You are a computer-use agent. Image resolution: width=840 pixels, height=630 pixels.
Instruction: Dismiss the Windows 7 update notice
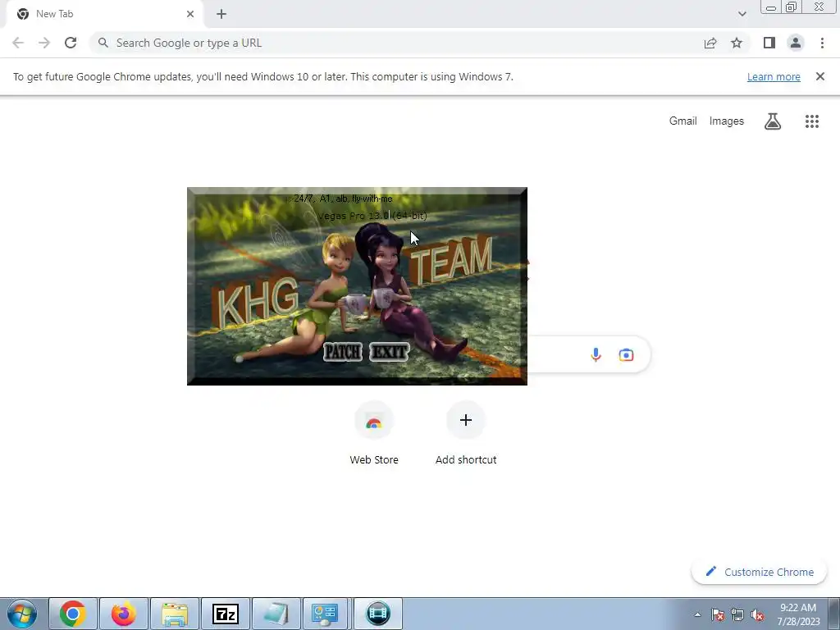819,76
